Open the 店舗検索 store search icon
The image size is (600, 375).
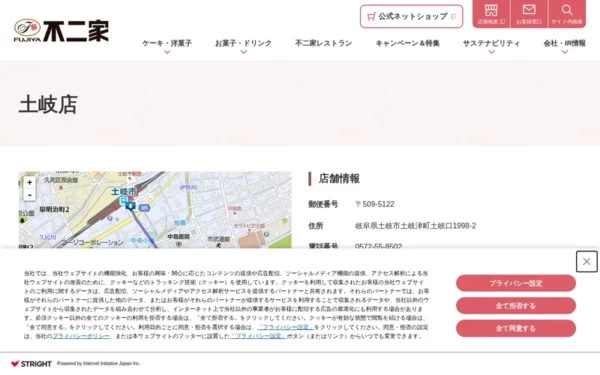[x=491, y=14]
